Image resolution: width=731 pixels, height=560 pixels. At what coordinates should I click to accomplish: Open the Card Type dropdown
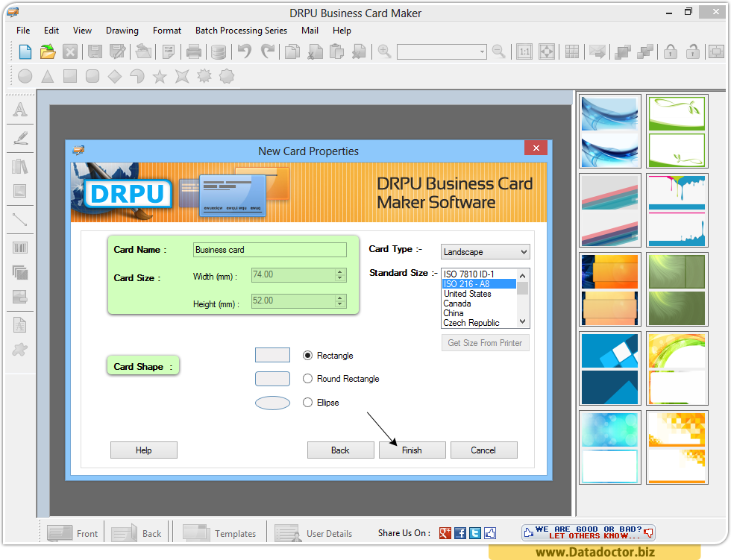486,252
